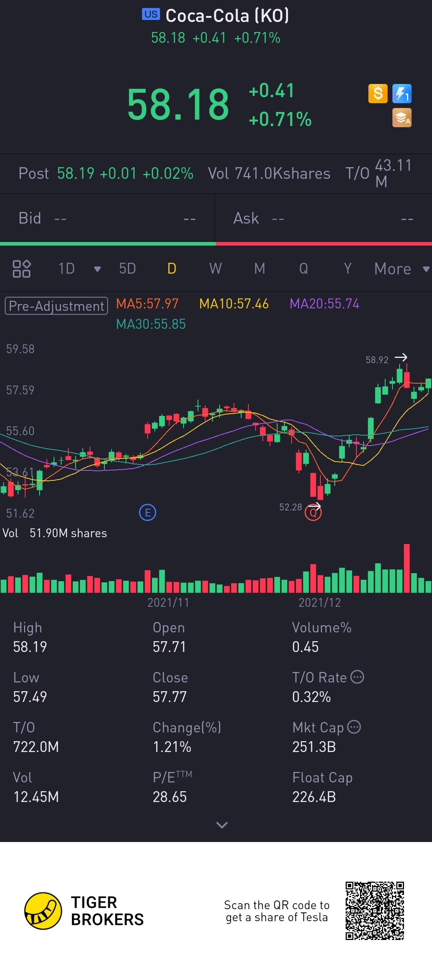Open the More timeframes dropdown

click(x=402, y=269)
